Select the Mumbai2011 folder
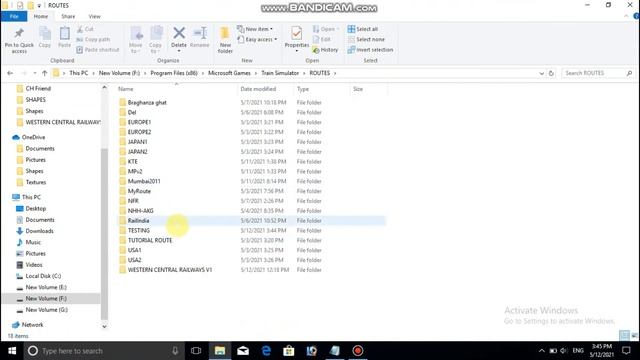The height and width of the screenshot is (360, 640). pos(144,181)
